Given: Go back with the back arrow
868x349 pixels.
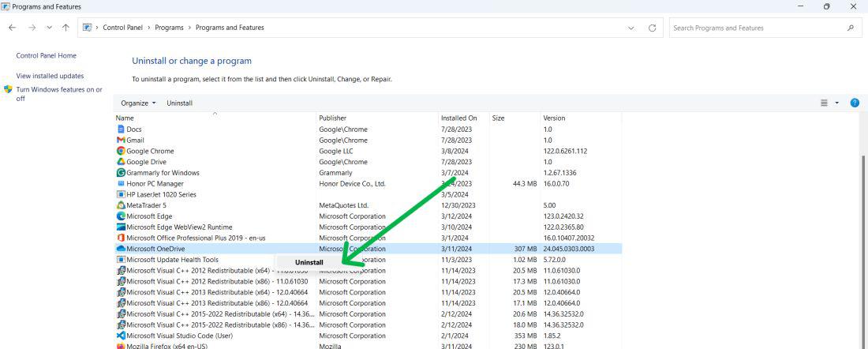Looking at the screenshot, I should (x=12, y=28).
